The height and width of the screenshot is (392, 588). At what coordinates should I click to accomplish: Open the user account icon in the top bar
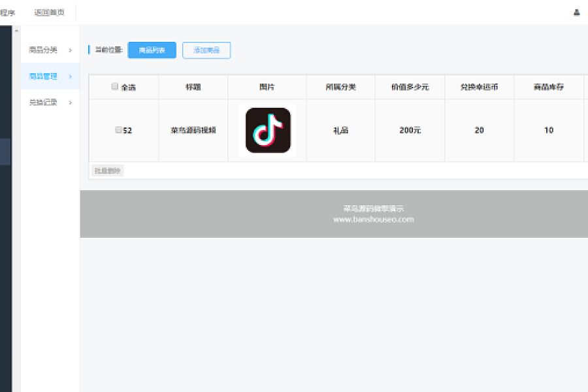(x=577, y=13)
